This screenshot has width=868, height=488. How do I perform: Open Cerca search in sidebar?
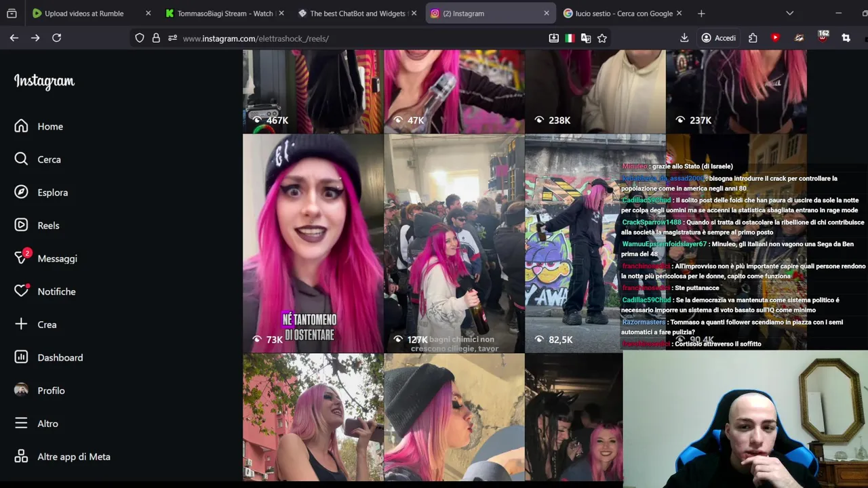click(x=38, y=159)
